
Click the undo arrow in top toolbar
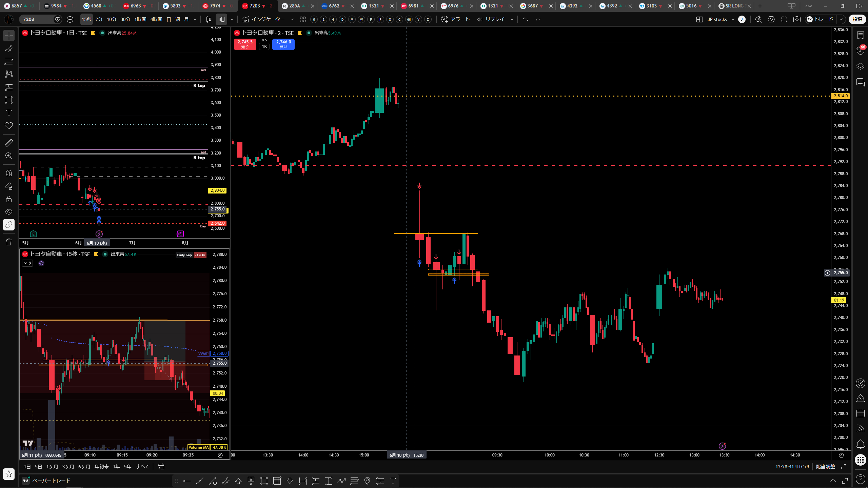click(x=525, y=19)
